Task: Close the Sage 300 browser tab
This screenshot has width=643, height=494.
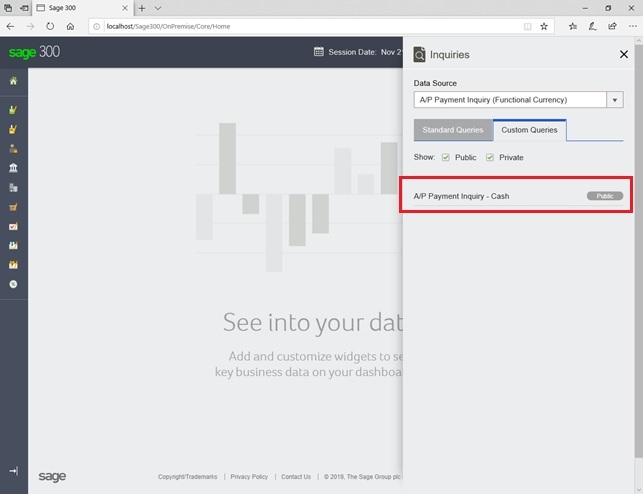Action: point(125,8)
